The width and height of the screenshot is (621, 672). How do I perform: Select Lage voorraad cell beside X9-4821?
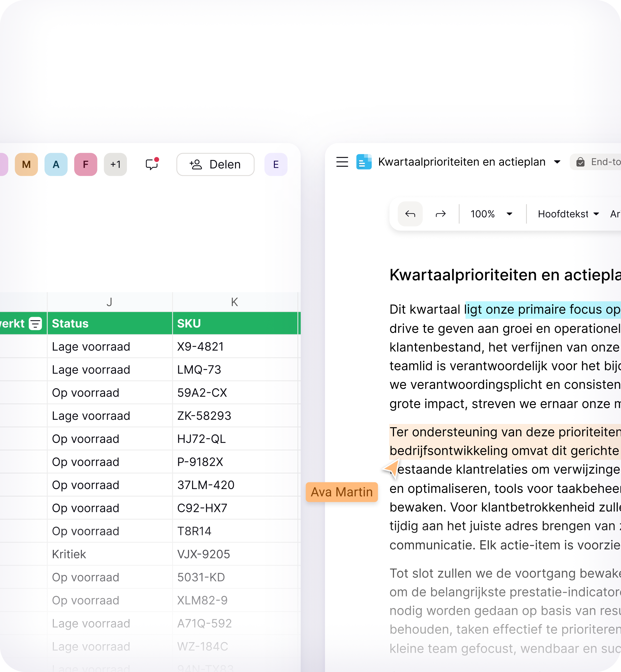pyautogui.click(x=110, y=346)
